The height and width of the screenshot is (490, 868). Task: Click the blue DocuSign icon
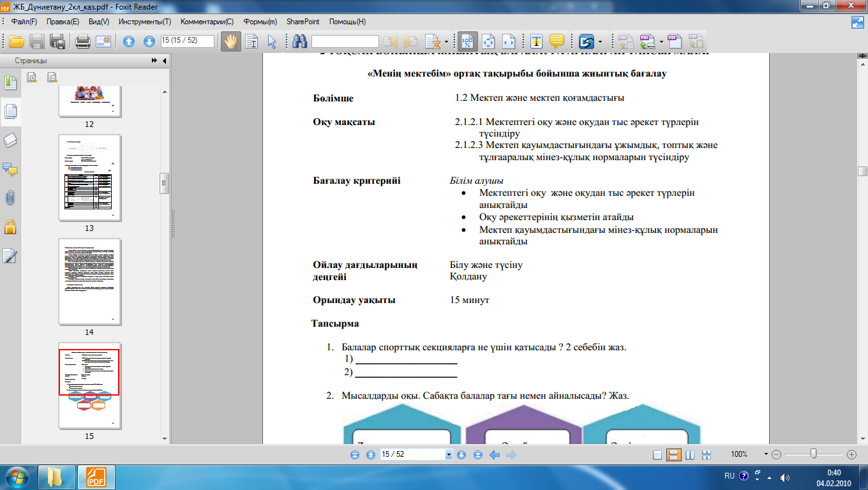(587, 42)
